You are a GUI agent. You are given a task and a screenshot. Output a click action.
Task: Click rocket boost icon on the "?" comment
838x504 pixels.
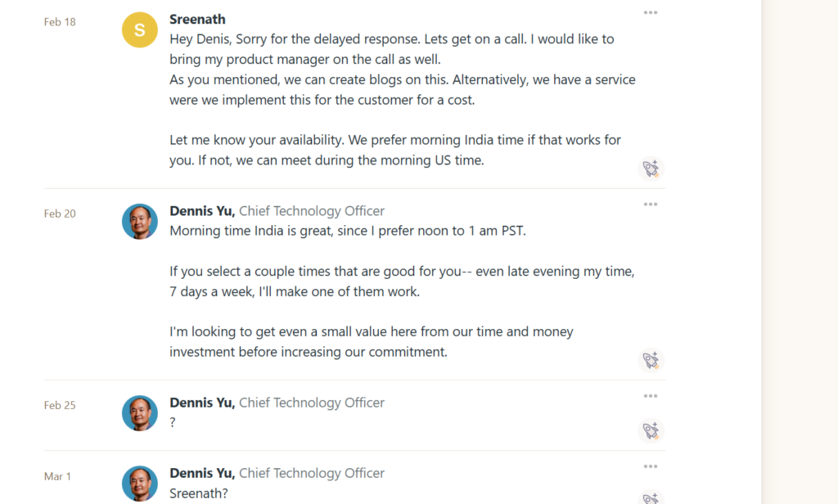click(651, 431)
